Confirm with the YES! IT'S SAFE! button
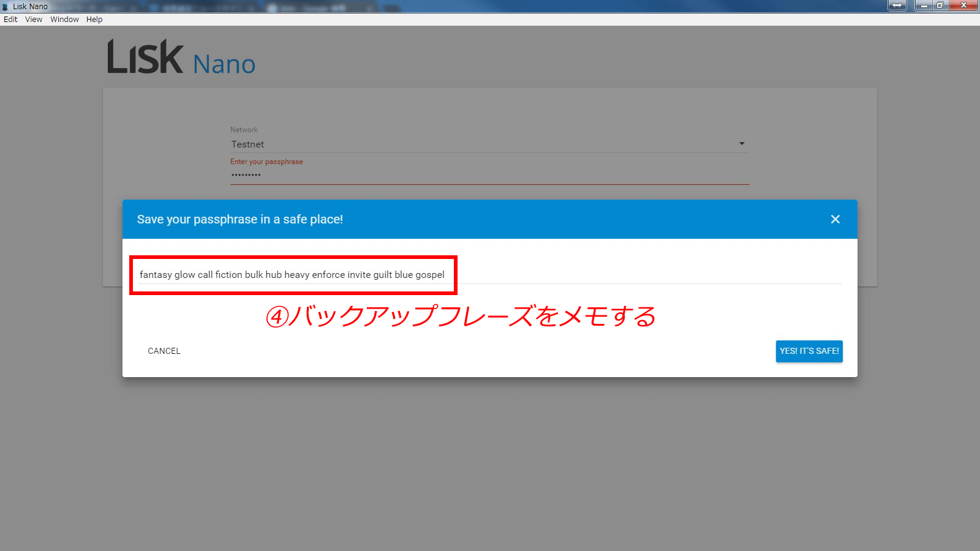Viewport: 980px width, 551px height. point(809,351)
